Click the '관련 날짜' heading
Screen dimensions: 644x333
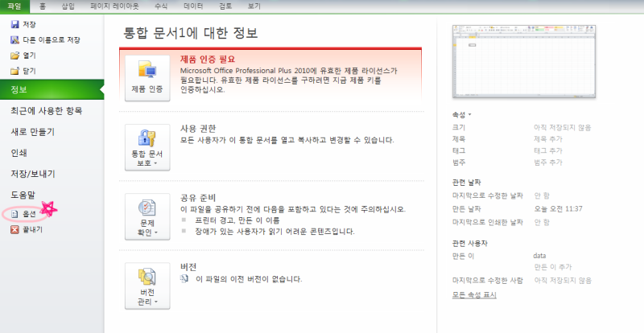pyautogui.click(x=467, y=182)
